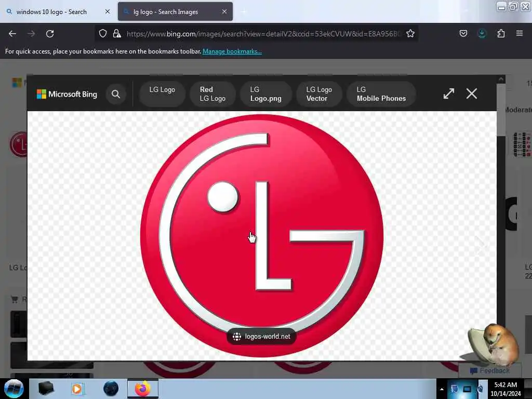Select the LG Logo.png suggestion chip
The height and width of the screenshot is (399, 532).
(265, 94)
